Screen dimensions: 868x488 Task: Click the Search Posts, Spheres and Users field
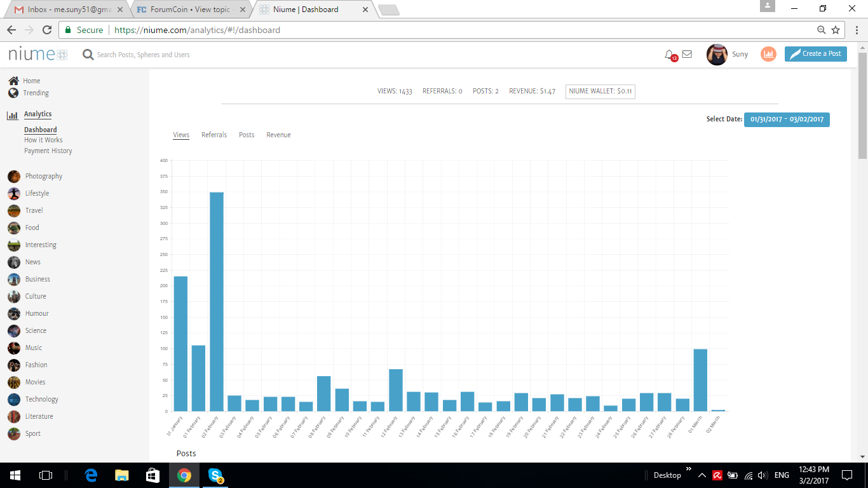click(x=144, y=55)
